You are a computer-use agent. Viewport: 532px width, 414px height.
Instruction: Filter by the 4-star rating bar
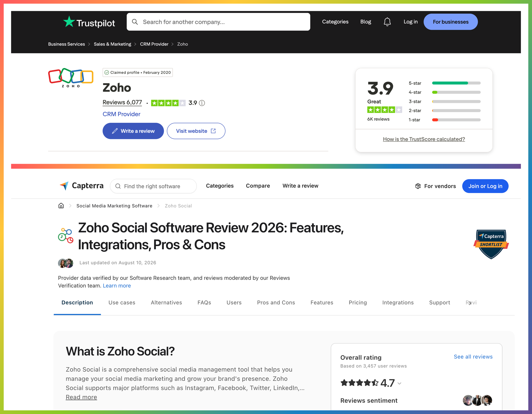click(456, 92)
